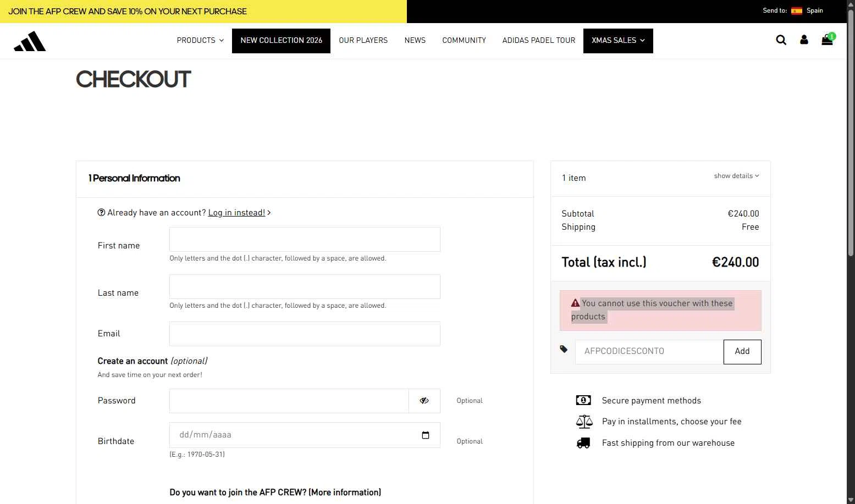Click the Spain flag icon
This screenshot has height=504, width=855.
click(x=797, y=10)
